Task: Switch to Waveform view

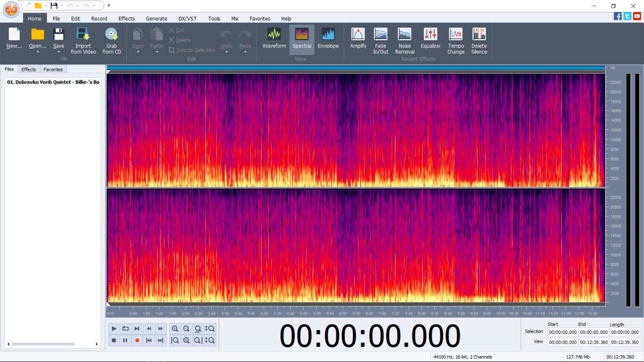Action: tap(274, 38)
